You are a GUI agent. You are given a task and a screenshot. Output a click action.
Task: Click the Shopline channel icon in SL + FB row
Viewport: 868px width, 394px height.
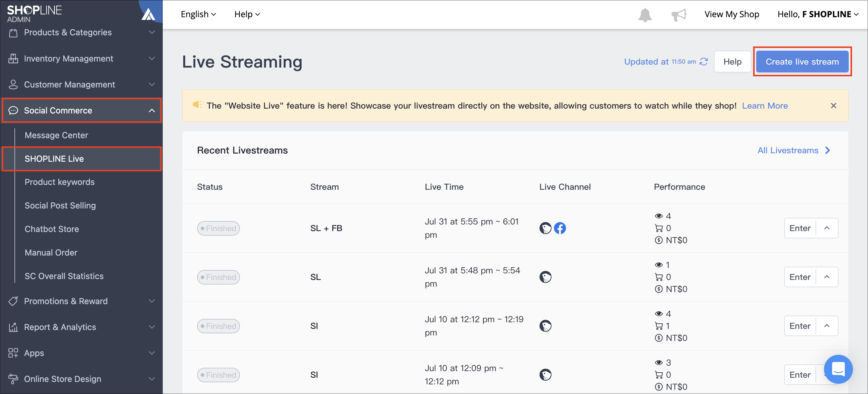[x=545, y=228]
